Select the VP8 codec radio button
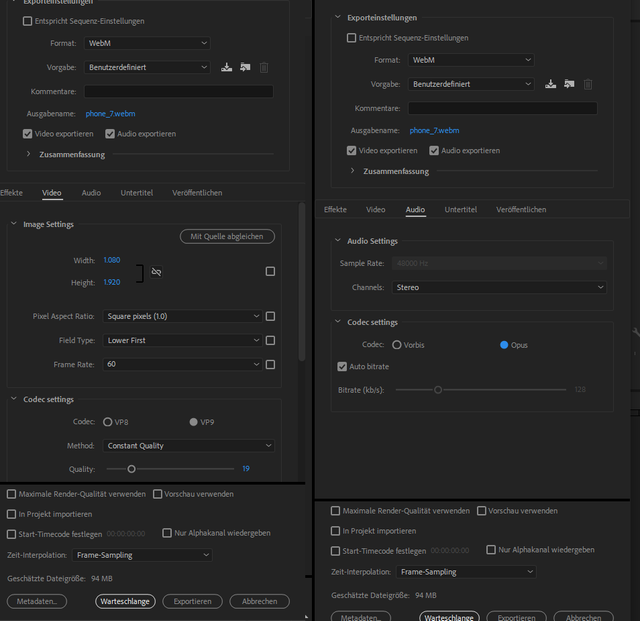Viewport: 640px width, 621px height. click(108, 422)
